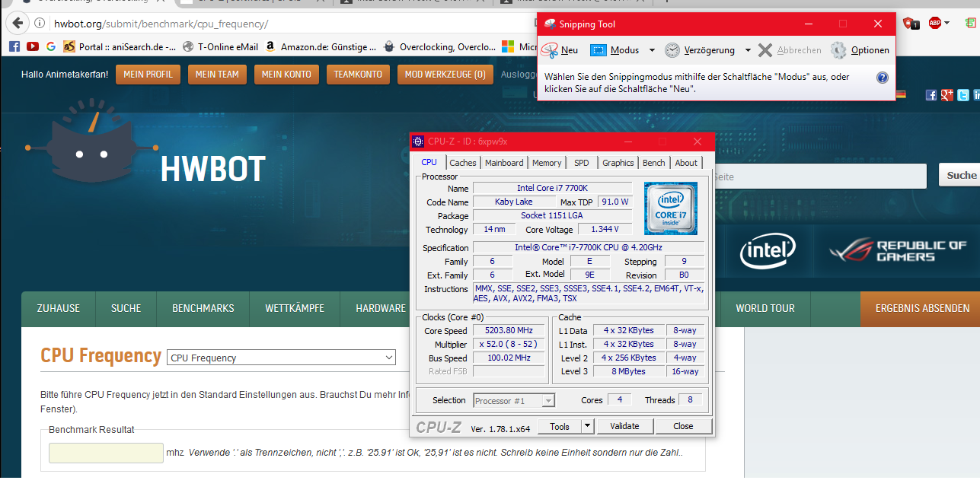Click the MEIN PROFIL button
This screenshot has width=980, height=493.
(x=148, y=75)
